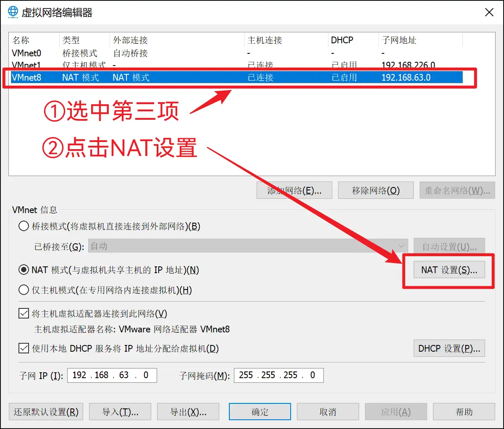Screen dimensions: 504x429
Task: Click the subnet IP input field
Action: point(112,375)
